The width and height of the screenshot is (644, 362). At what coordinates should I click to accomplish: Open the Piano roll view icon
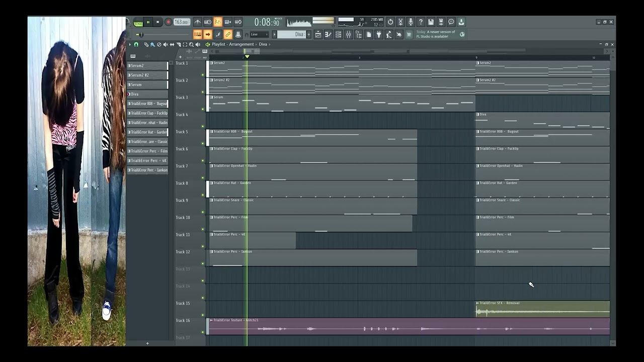[x=328, y=35]
